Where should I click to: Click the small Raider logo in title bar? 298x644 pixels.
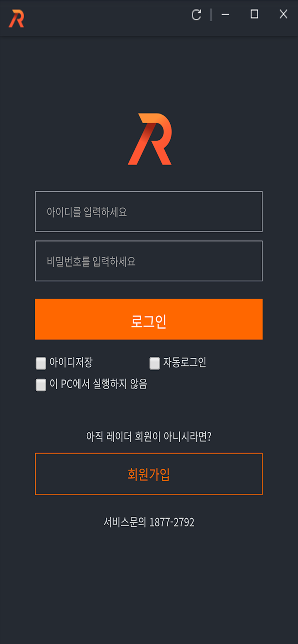pyautogui.click(x=16, y=19)
